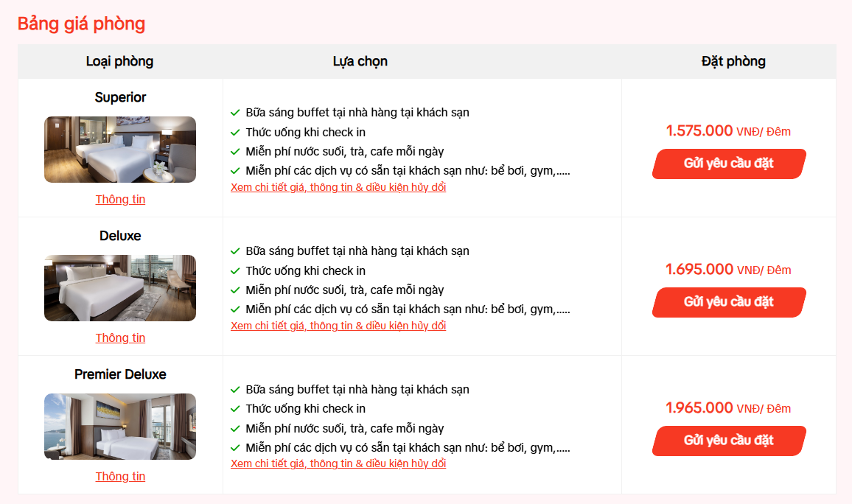
Task: Open price details link for Premier Deluxe
Action: (x=338, y=463)
